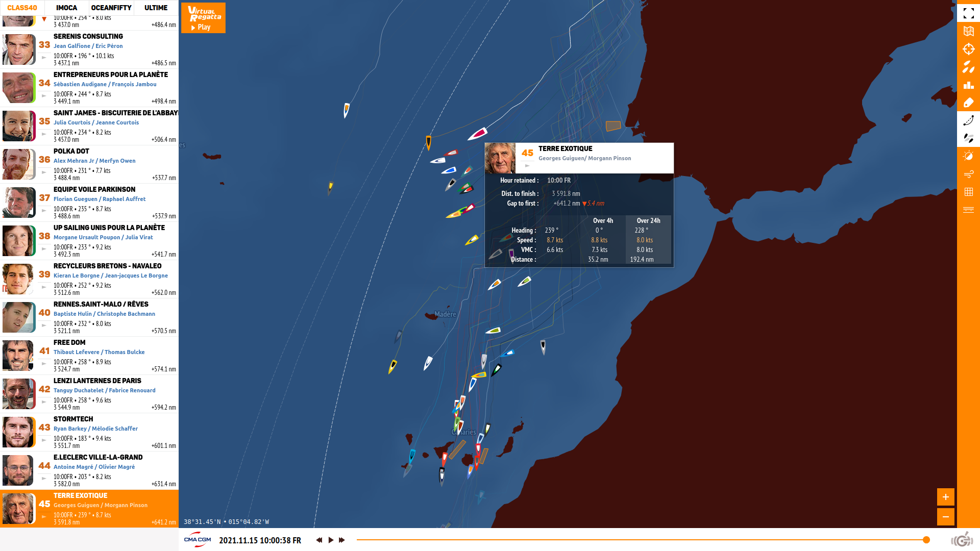Click Georges Guiguen/ Morgann Pinson in popup

pos(584,158)
